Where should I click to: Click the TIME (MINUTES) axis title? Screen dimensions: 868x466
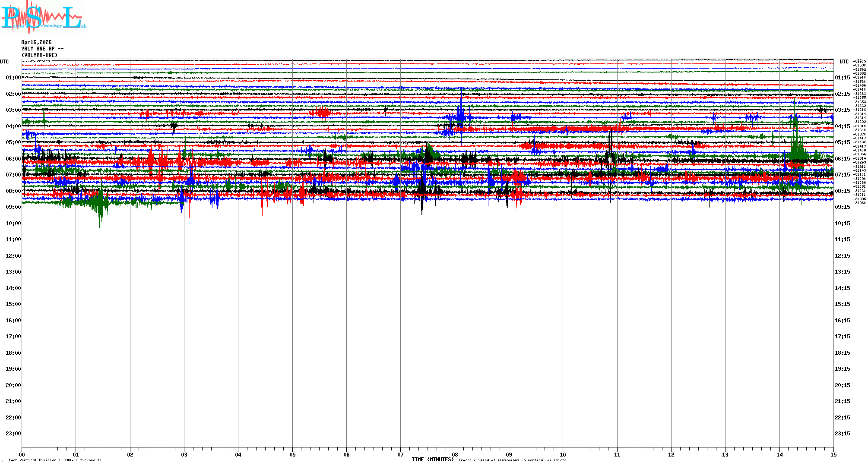click(433, 460)
